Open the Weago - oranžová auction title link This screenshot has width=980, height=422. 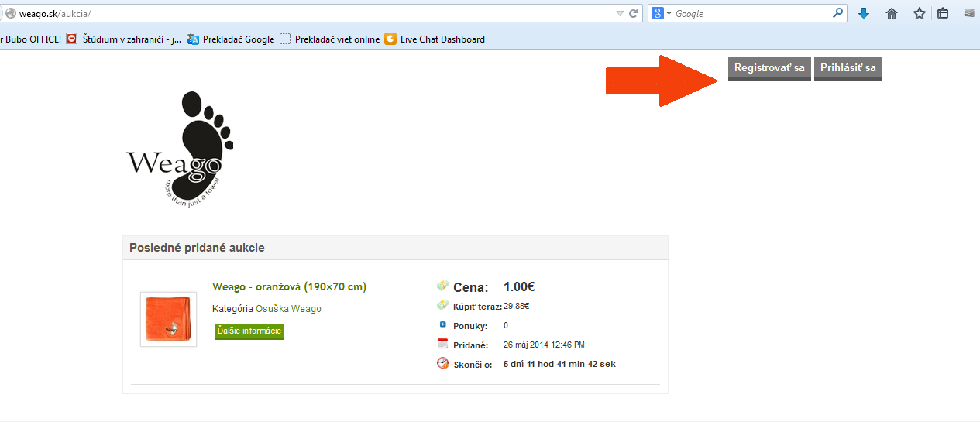point(289,286)
